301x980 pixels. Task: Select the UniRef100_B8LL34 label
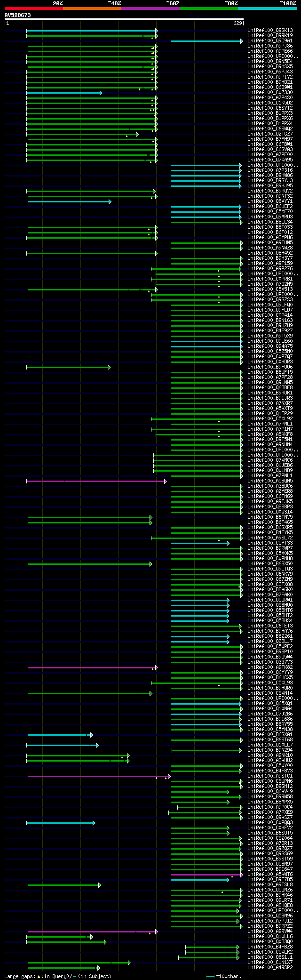pyautogui.click(x=270, y=222)
